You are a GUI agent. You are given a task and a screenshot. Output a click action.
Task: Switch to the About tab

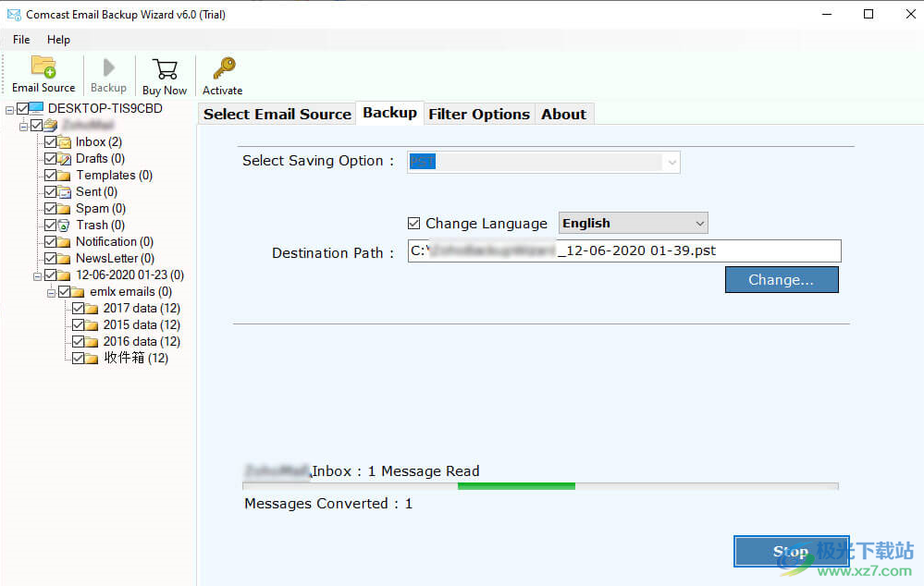coord(564,115)
